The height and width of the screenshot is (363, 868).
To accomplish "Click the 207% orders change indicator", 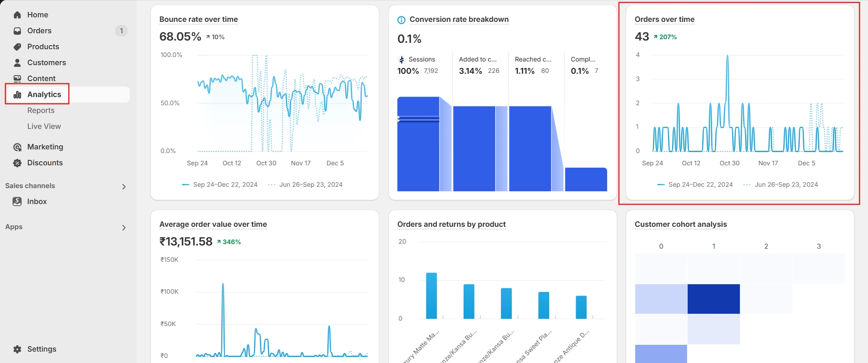I will [665, 37].
